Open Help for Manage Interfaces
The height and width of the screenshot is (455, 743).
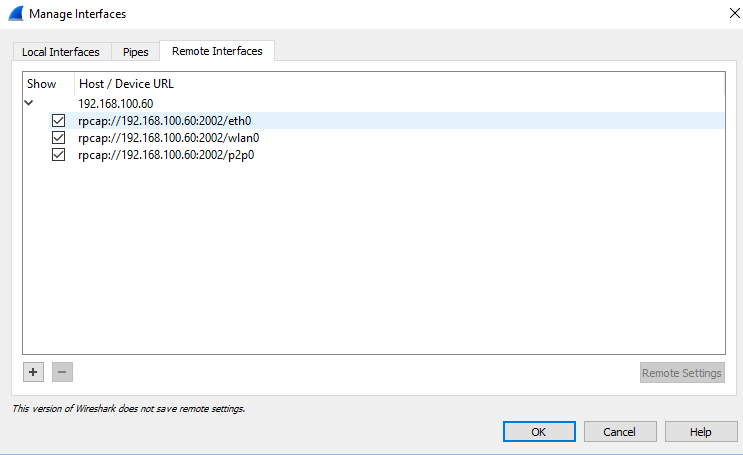click(x=700, y=432)
